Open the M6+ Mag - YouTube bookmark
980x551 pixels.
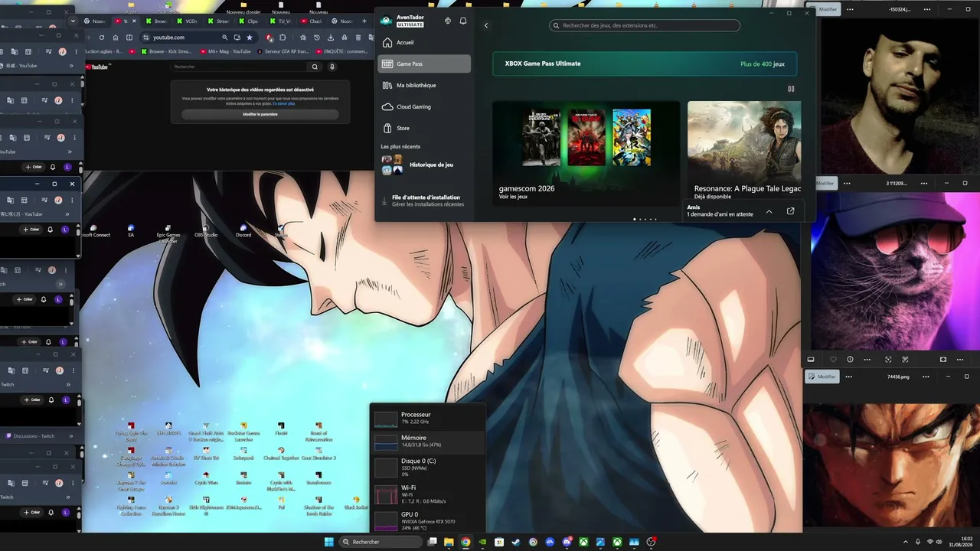(x=225, y=51)
